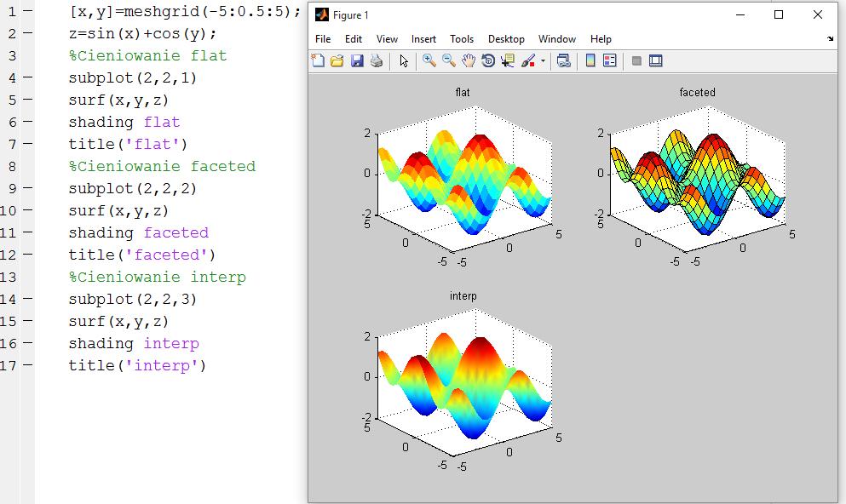The image size is (846, 504).
Task: Open the File menu in Figure 1
Action: coord(323,39)
